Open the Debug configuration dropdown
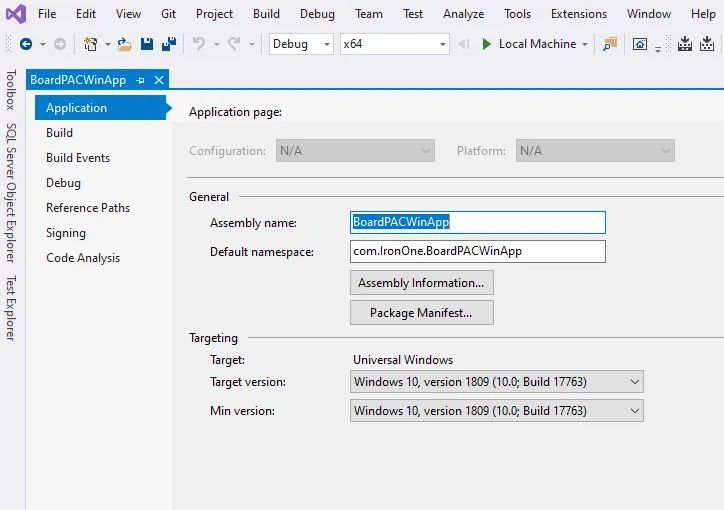This screenshot has height=510, width=724. (301, 44)
